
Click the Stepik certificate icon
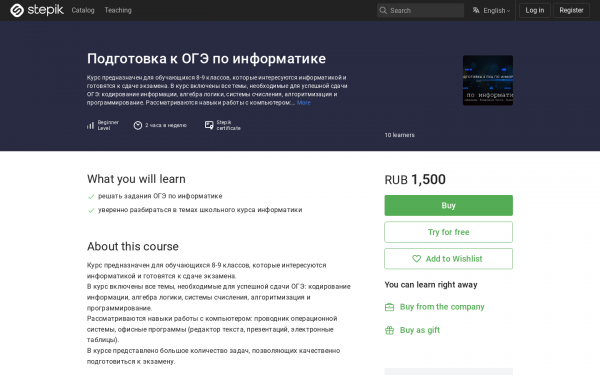point(209,125)
